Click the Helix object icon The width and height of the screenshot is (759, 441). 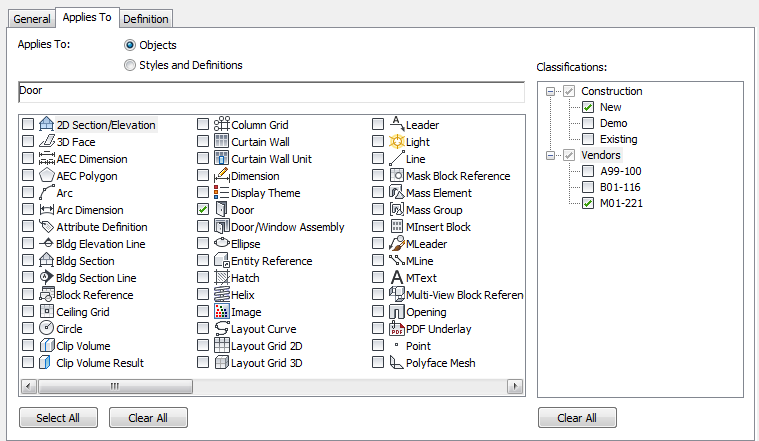coord(222,295)
